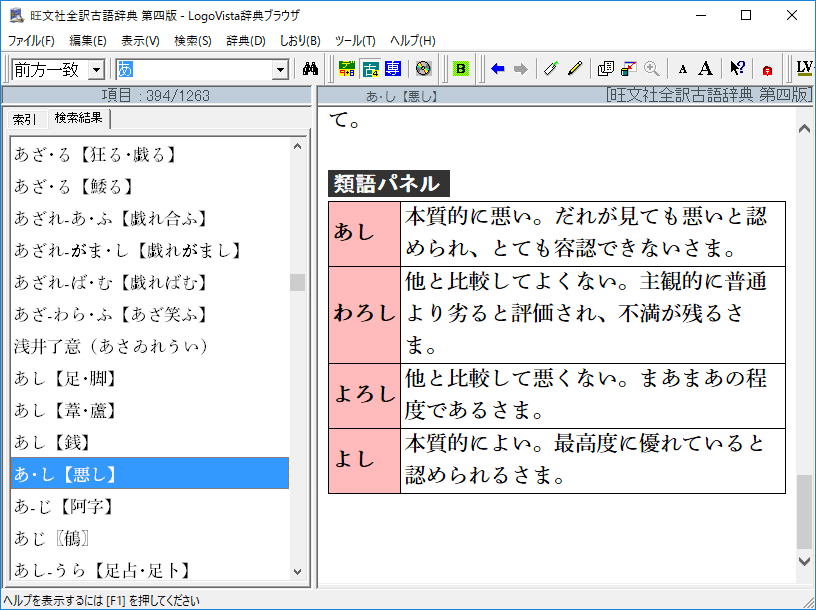This screenshot has width=816, height=610.
Task: Click the content pane scrollbar thumb
Action: pos(805,512)
